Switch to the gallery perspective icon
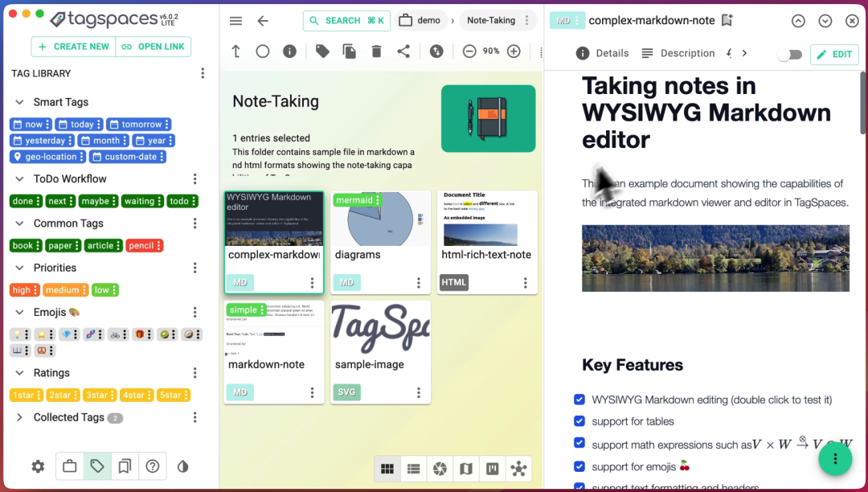Viewport: 868px width, 492px height. pyautogui.click(x=440, y=469)
